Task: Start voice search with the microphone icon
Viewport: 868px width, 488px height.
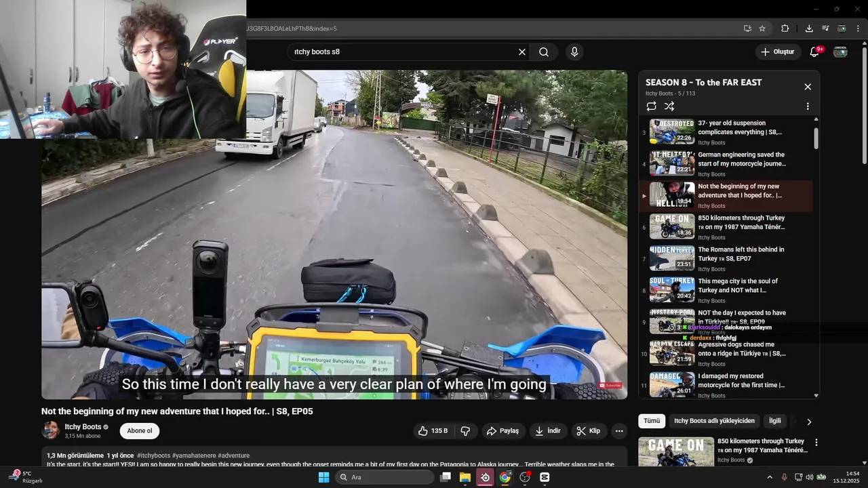Action: 574,52
